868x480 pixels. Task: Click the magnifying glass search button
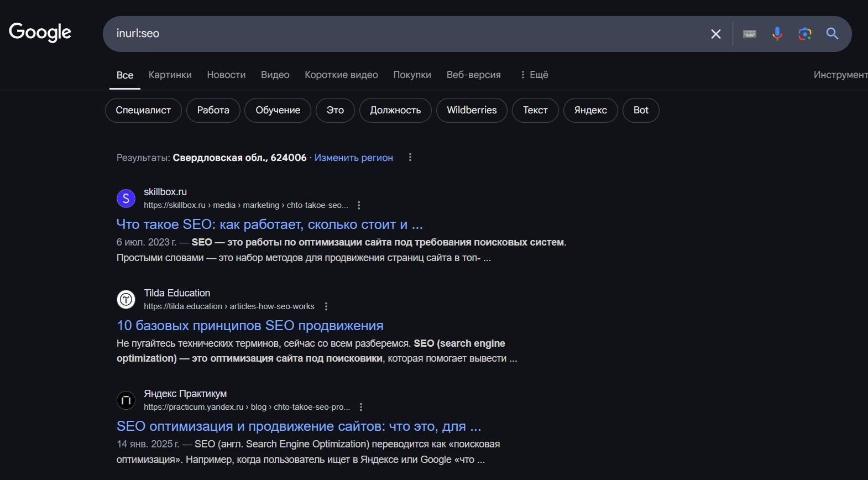coord(832,34)
